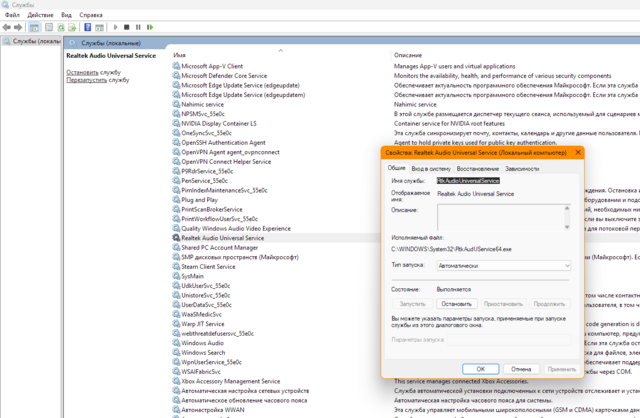Toggle the console tree toolbar icon
This screenshot has height=418, width=640.
pos(34,27)
